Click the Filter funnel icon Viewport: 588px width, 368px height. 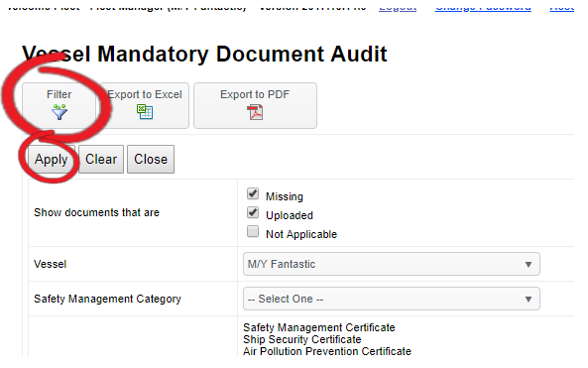pyautogui.click(x=59, y=112)
